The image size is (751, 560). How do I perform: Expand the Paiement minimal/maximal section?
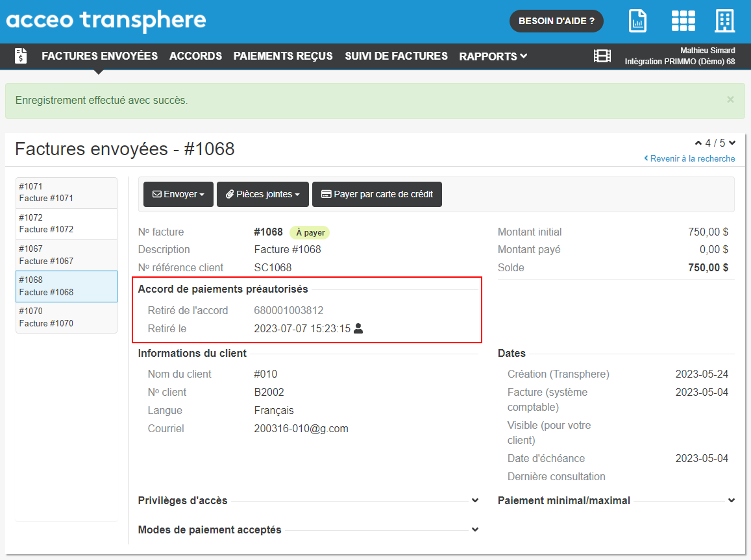click(x=732, y=501)
